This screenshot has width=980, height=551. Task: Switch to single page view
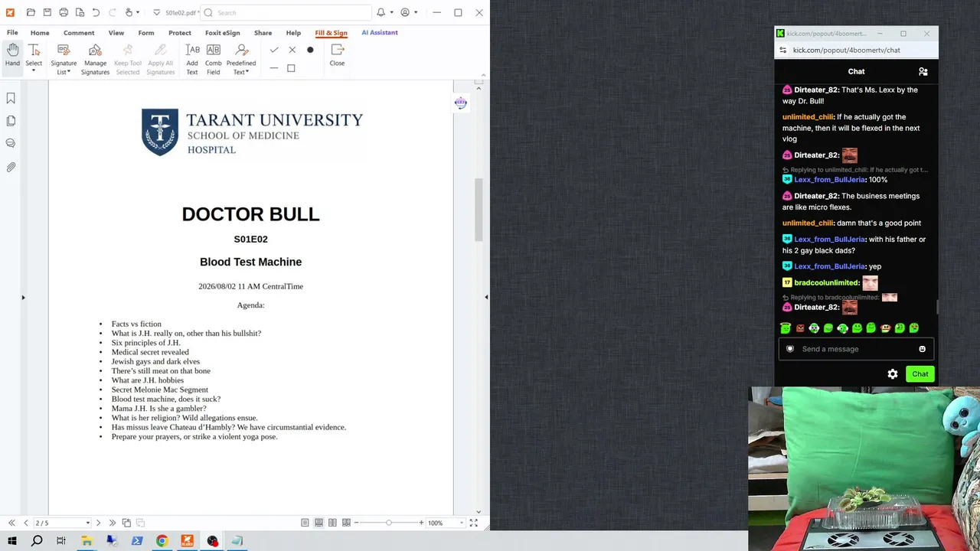(x=305, y=523)
